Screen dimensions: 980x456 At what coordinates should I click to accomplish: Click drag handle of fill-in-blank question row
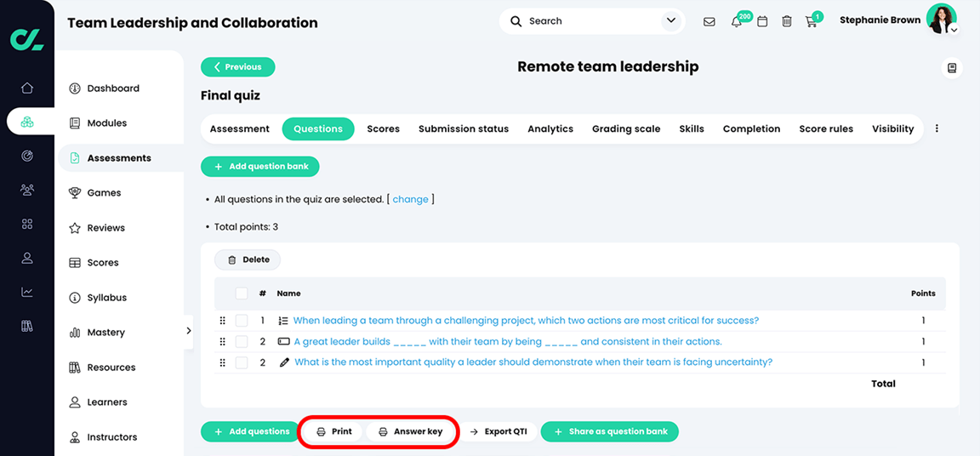click(x=222, y=342)
